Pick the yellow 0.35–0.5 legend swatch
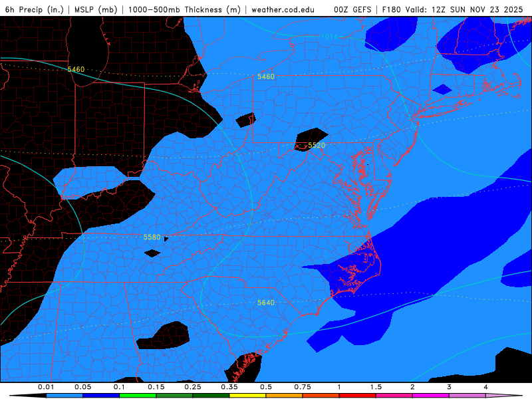The height and width of the screenshot is (399, 532). point(247,396)
